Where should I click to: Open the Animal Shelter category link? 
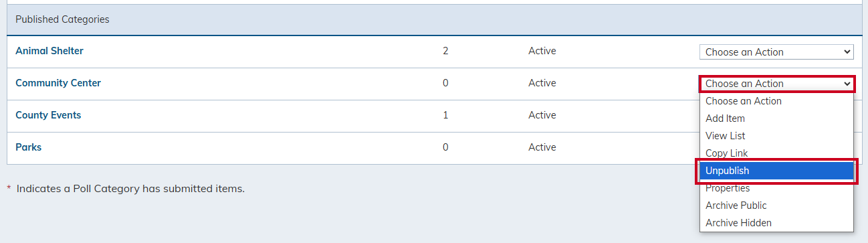(x=49, y=51)
